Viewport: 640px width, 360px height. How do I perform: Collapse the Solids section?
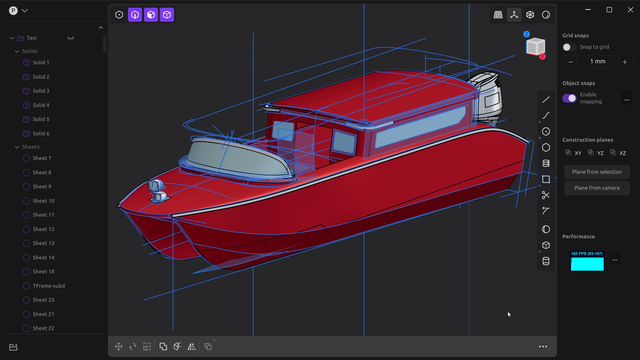17,51
